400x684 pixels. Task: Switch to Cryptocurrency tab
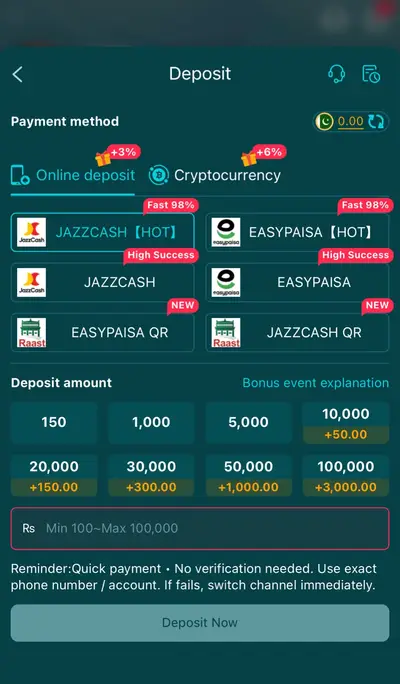point(215,175)
